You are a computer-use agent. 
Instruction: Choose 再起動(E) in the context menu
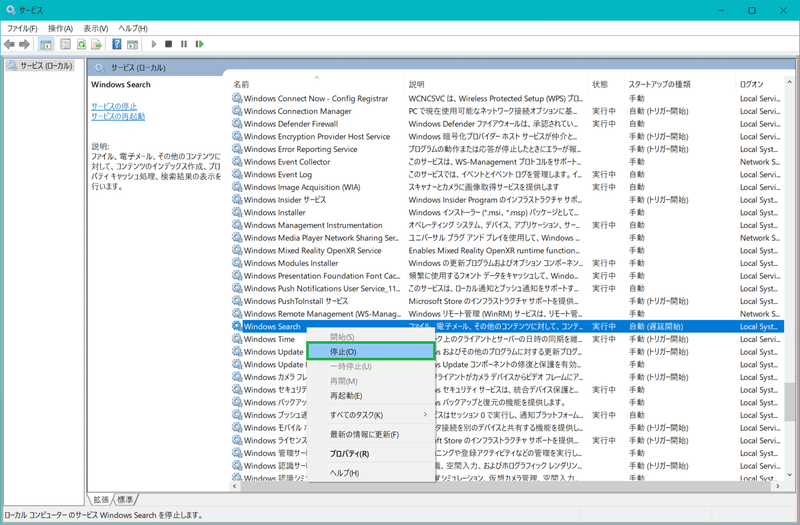pyautogui.click(x=371, y=396)
